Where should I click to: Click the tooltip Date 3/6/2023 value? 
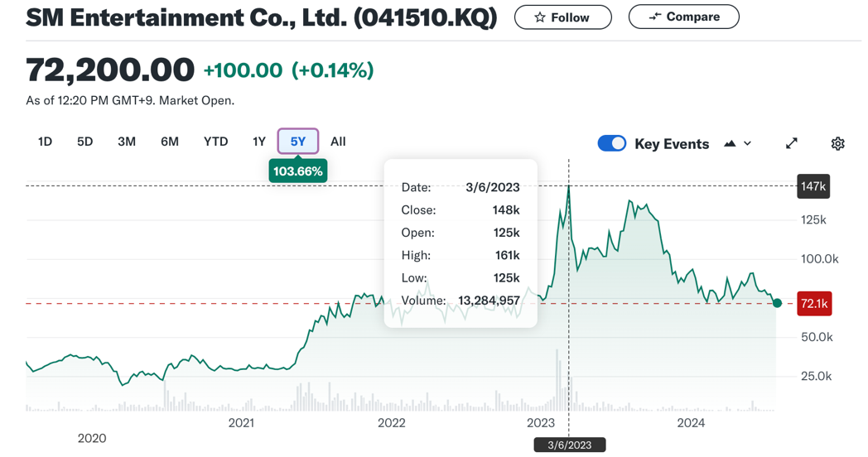(x=493, y=188)
